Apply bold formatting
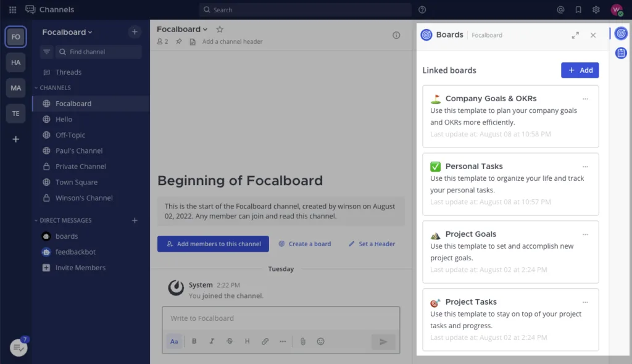Image resolution: width=632 pixels, height=364 pixels. click(194, 341)
